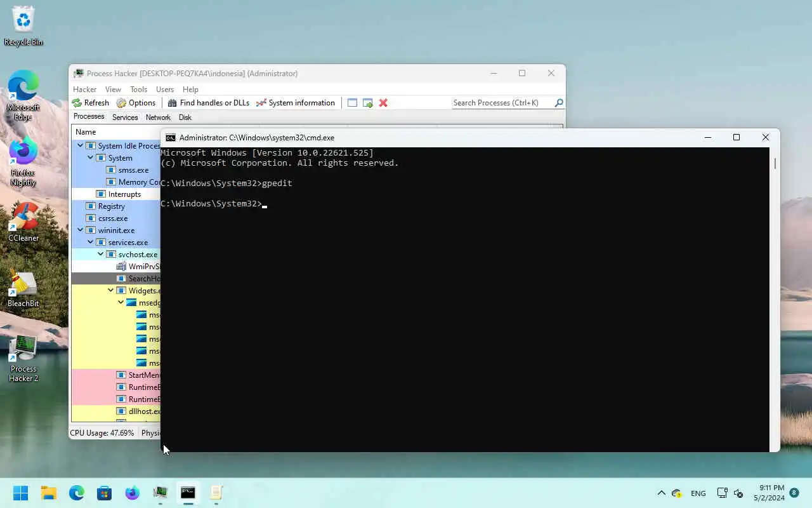Switch to the Services tab
Viewport: 812px width, 508px height.
click(x=125, y=117)
